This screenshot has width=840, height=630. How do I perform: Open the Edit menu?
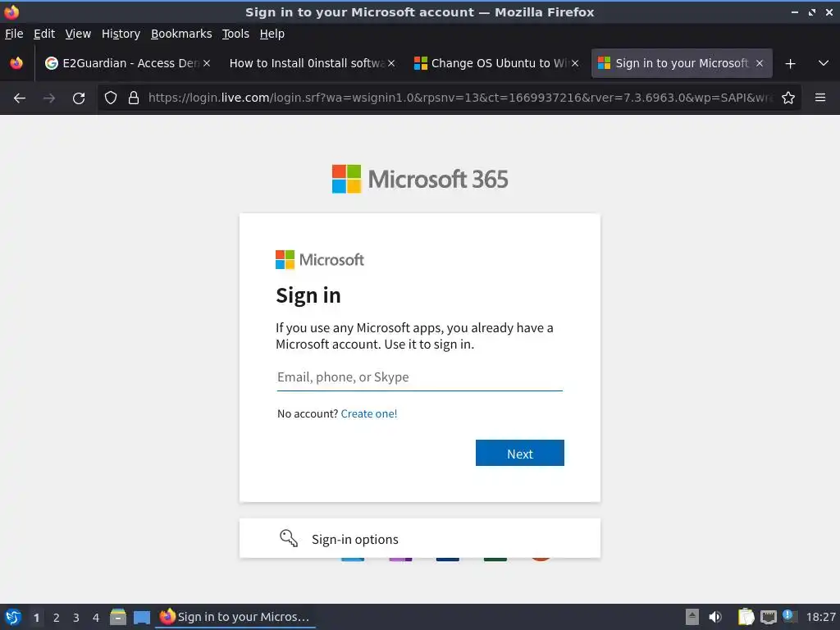click(x=44, y=34)
